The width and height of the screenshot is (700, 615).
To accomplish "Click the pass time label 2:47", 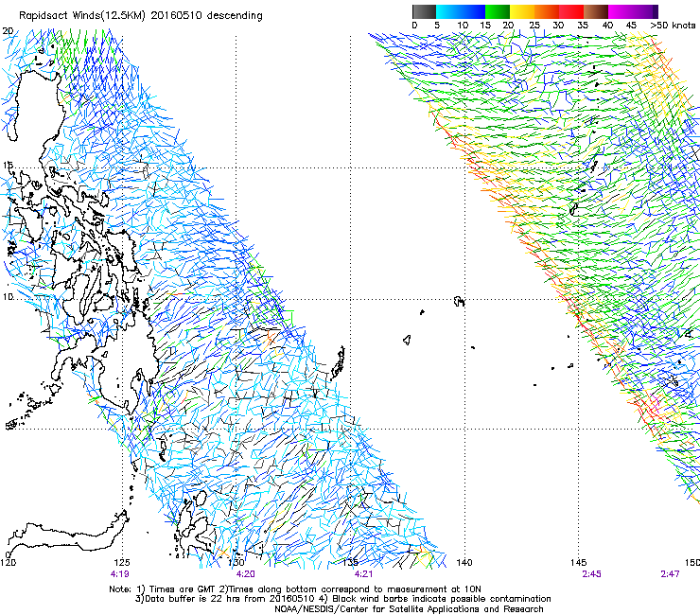I will pyautogui.click(x=670, y=574).
